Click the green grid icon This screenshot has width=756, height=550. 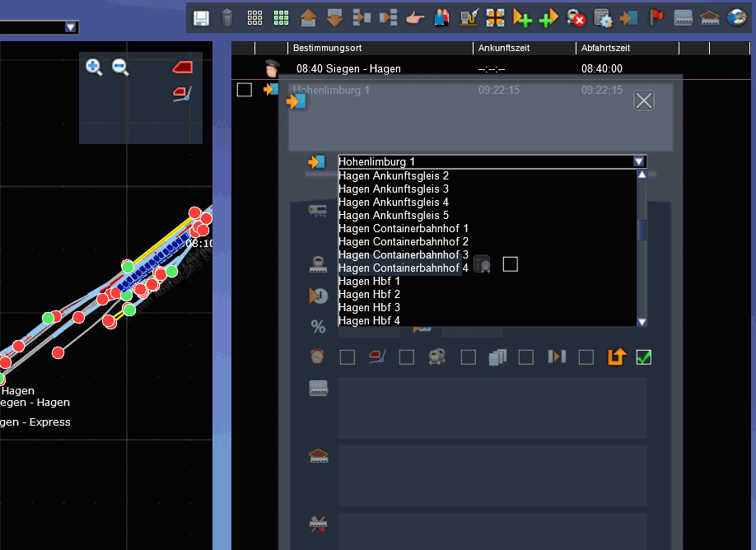point(281,18)
